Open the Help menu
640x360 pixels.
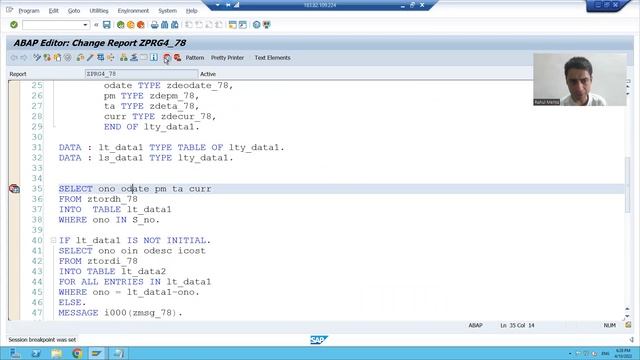click(x=191, y=11)
